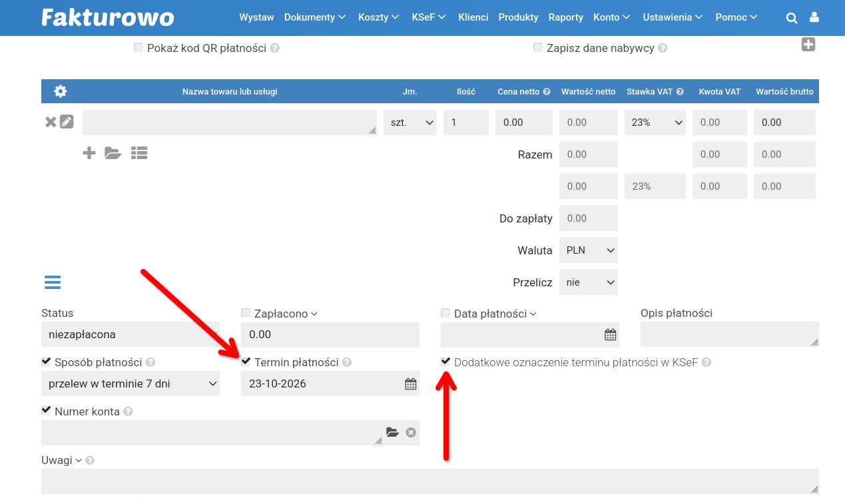The height and width of the screenshot is (504, 845).
Task: Click help icon next to Sposób płatności
Action: (x=150, y=363)
